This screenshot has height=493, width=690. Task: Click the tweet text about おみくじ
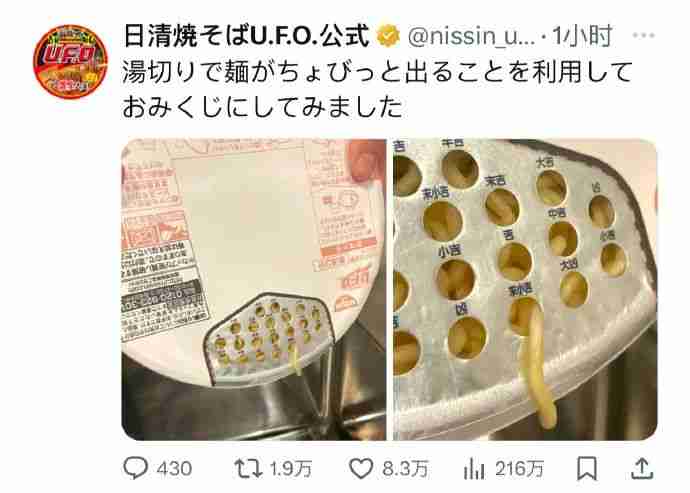[263, 107]
